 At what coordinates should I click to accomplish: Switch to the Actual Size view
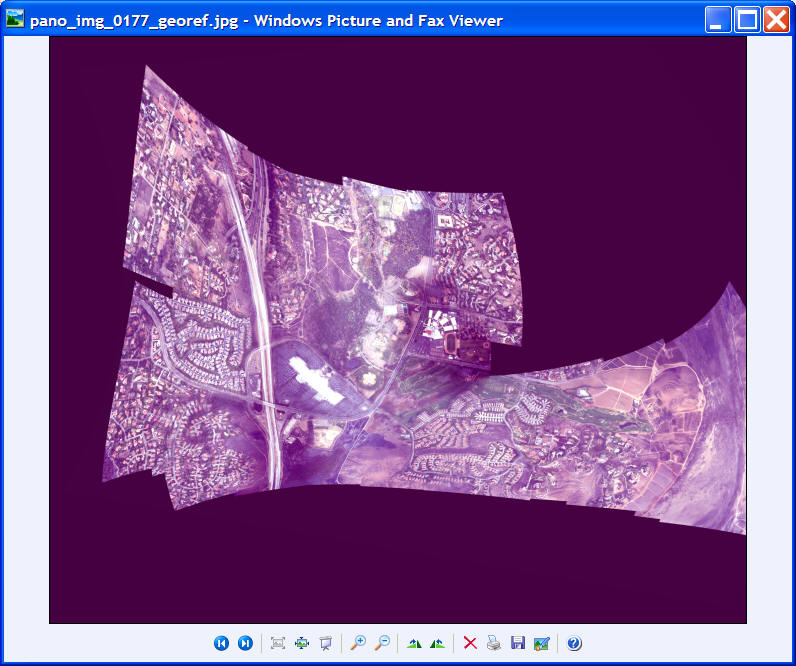click(302, 643)
